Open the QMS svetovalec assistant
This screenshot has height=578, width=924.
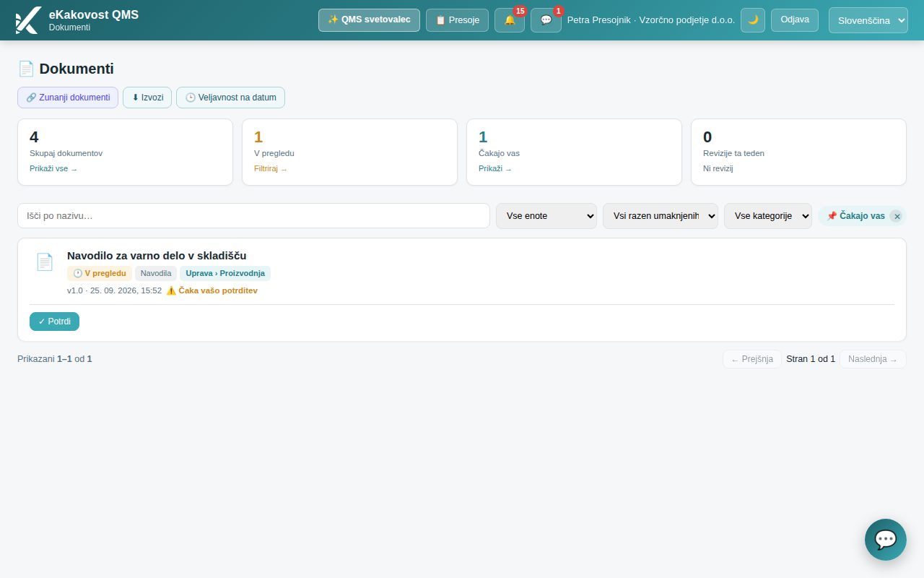point(369,20)
